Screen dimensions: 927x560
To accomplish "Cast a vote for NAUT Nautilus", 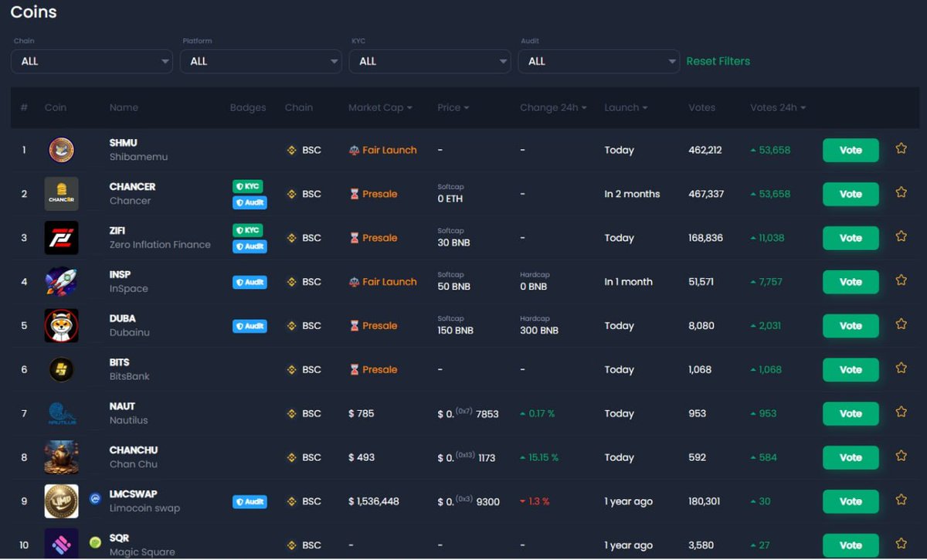I will click(x=851, y=414).
